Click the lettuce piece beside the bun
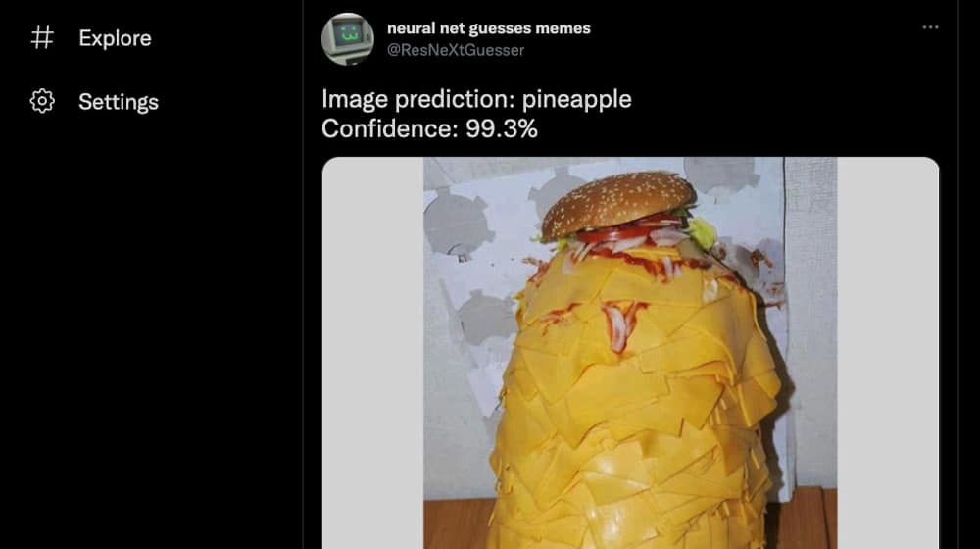This screenshot has height=549, width=980. pyautogui.click(x=702, y=232)
